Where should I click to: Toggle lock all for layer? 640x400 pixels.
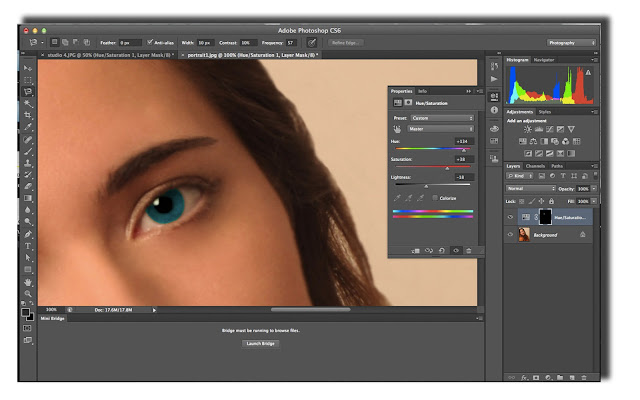(551, 201)
